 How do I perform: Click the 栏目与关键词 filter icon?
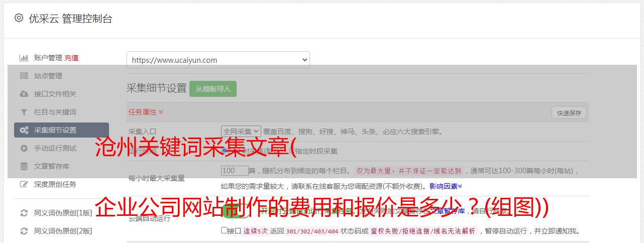tap(24, 112)
